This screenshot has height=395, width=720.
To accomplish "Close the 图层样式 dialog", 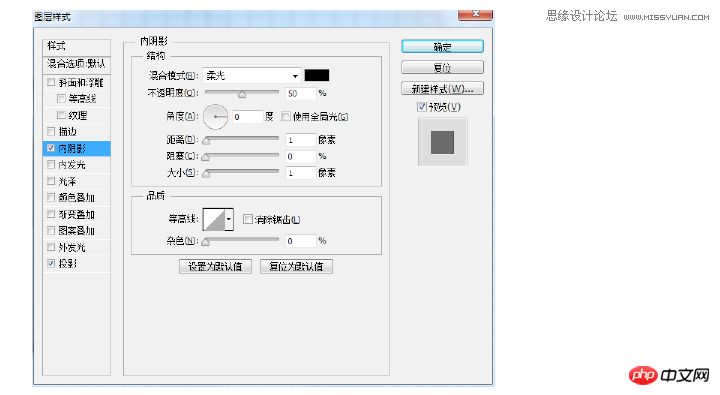I will pyautogui.click(x=475, y=14).
